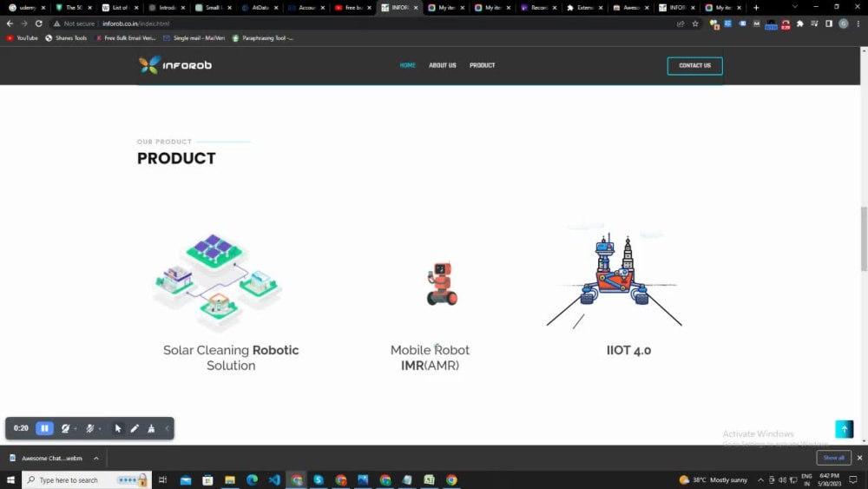Open Single mail - MailVeri bookmark
Image resolution: width=868 pixels, height=489 pixels.
tap(194, 38)
